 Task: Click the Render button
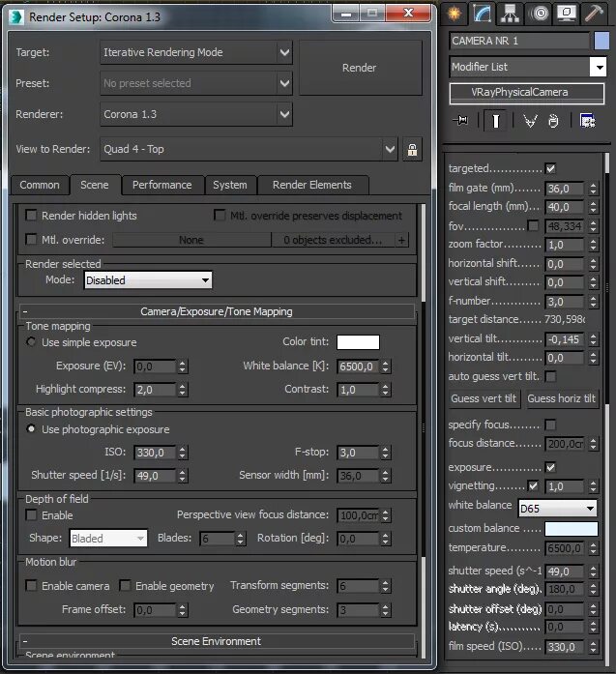click(361, 68)
